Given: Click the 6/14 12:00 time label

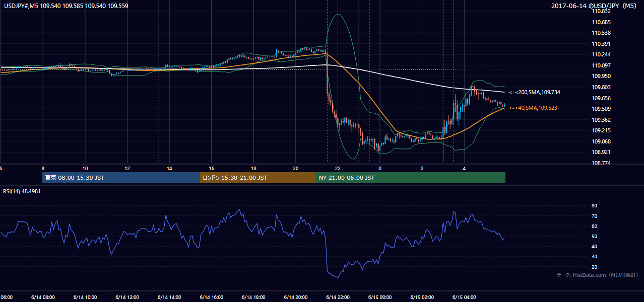Looking at the screenshot, I should (x=127, y=297).
